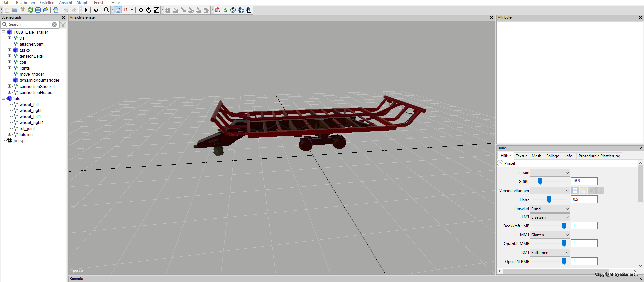This screenshot has height=282, width=644.
Task: Open the Pinselart dropdown
Action: [x=550, y=209]
